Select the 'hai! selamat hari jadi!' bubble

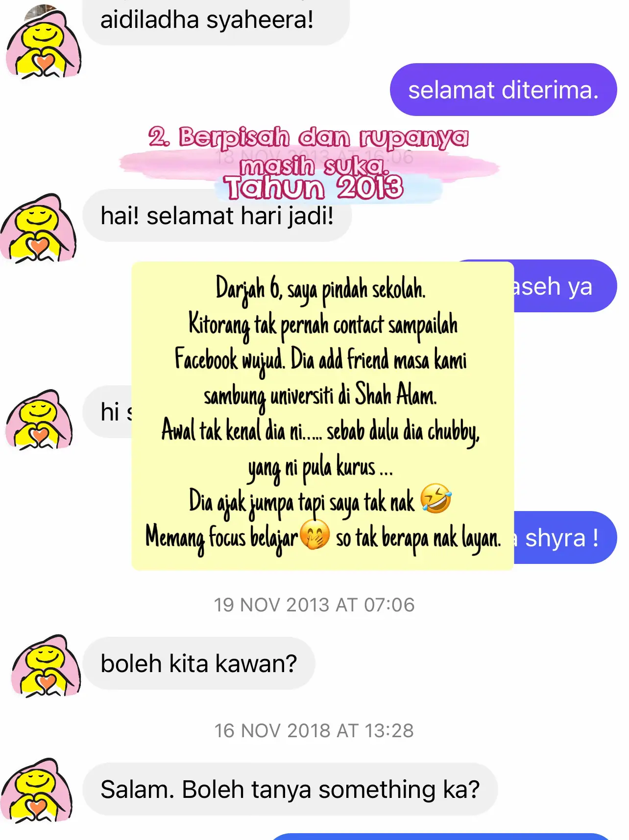[217, 216]
